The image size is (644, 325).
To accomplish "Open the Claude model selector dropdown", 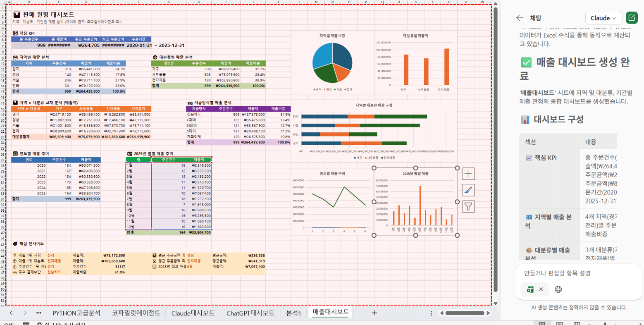I will click(603, 18).
